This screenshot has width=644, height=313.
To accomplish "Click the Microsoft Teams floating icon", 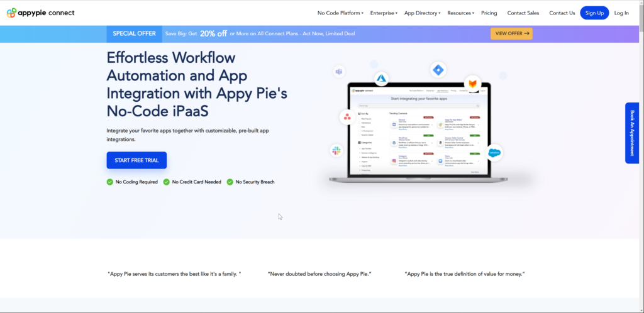I will (339, 72).
